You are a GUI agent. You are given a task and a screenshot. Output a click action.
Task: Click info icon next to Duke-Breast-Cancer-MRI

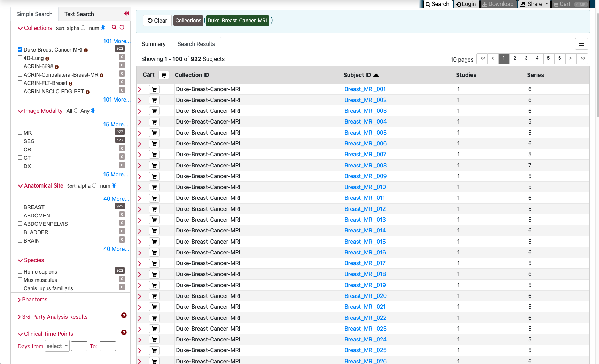coord(86,50)
